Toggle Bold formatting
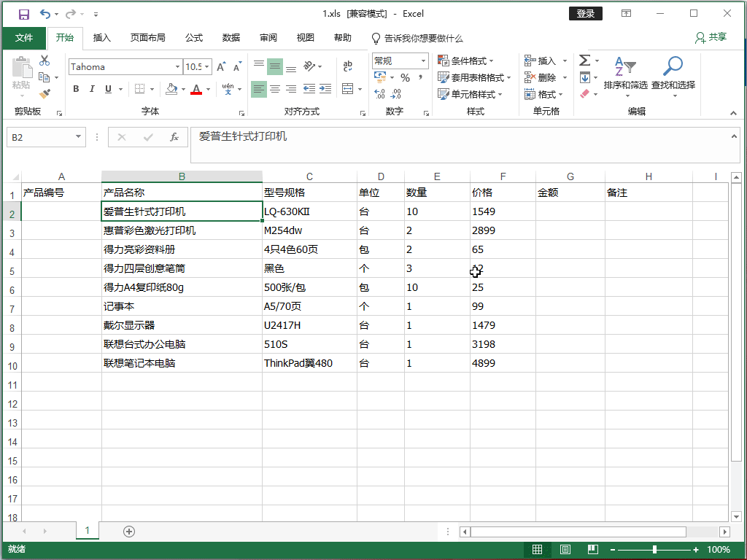The image size is (747, 560). click(76, 88)
